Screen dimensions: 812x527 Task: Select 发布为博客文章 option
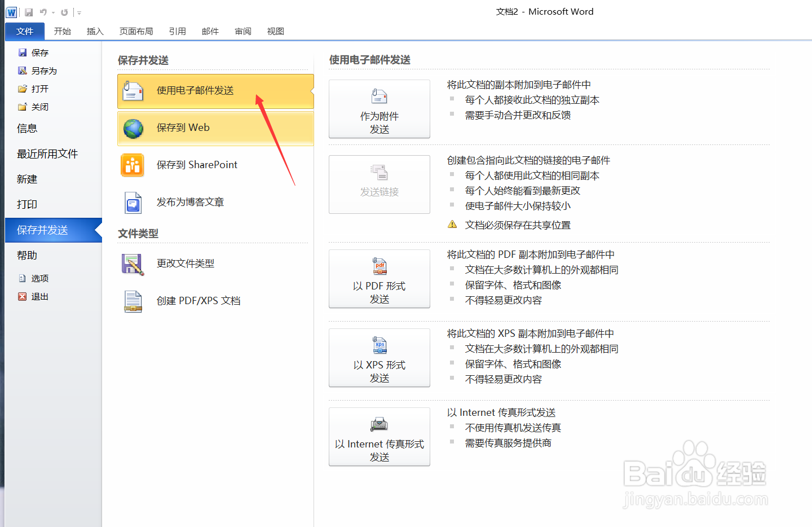click(215, 203)
